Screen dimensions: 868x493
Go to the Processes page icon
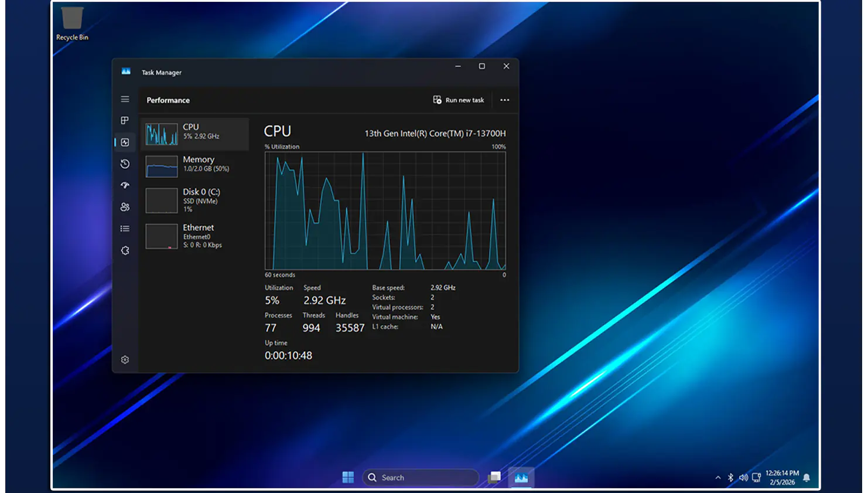coord(125,120)
